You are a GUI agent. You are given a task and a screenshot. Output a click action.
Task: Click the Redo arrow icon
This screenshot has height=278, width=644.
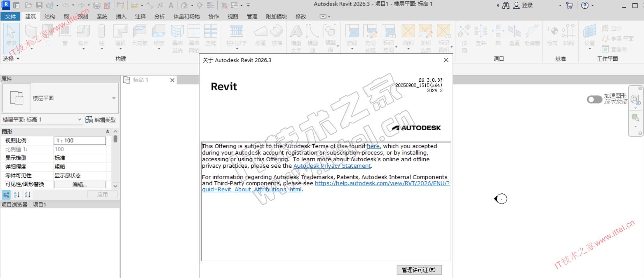(x=81, y=5)
